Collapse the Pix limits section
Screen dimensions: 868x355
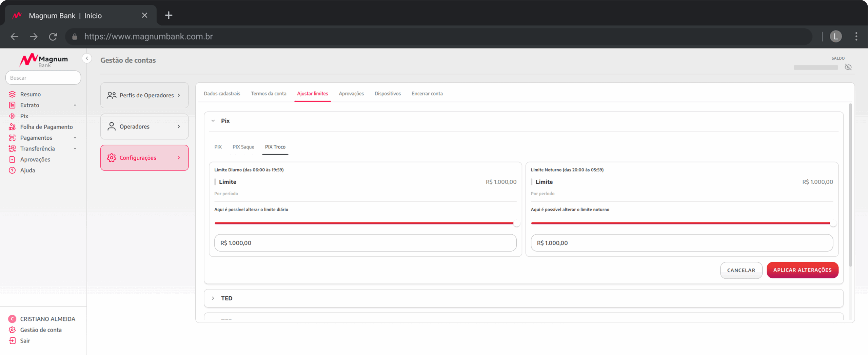click(213, 121)
